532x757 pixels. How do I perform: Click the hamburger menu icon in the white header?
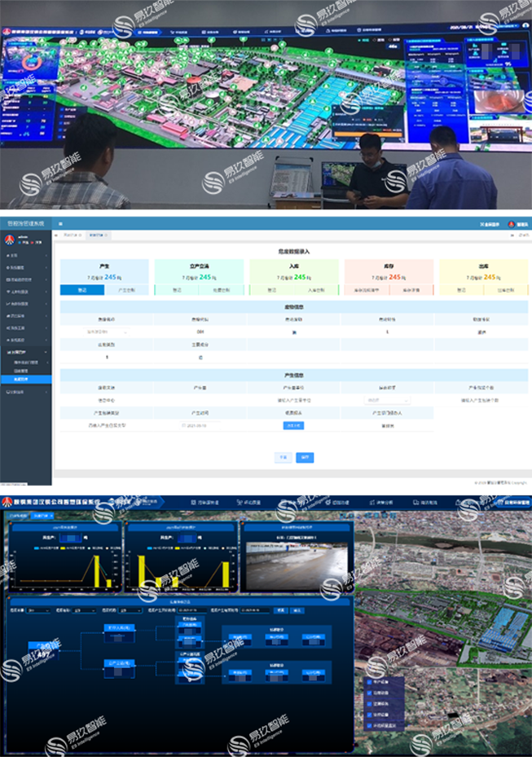click(61, 224)
